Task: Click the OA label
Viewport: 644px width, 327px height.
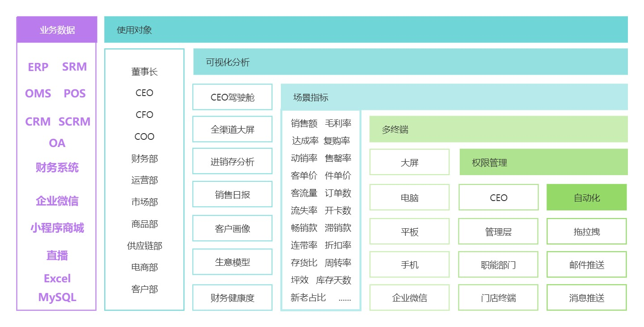Action: [x=57, y=143]
